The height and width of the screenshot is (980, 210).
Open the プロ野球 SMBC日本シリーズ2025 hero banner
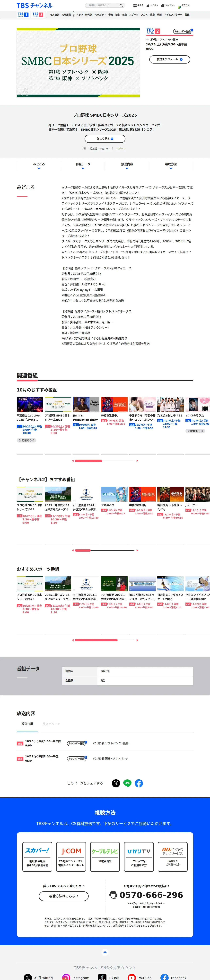pos(78,63)
